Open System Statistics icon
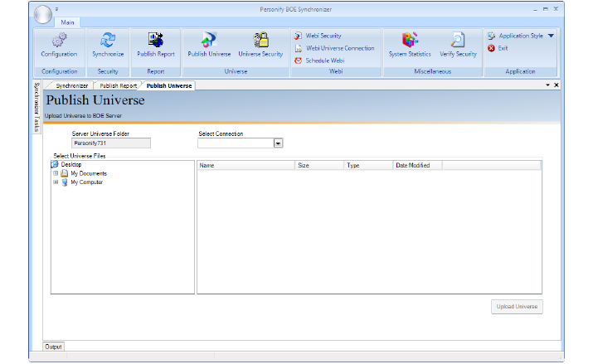Image resolution: width=593 pixels, height=364 pixels. point(410,41)
